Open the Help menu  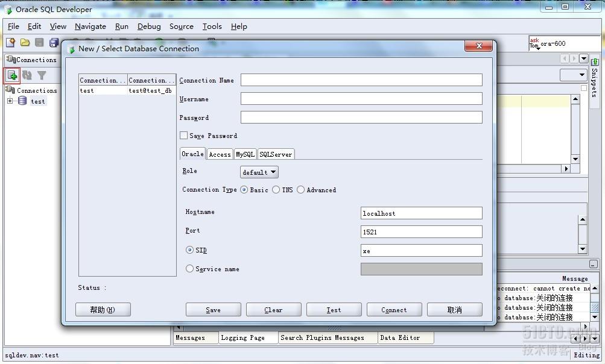pos(239,27)
